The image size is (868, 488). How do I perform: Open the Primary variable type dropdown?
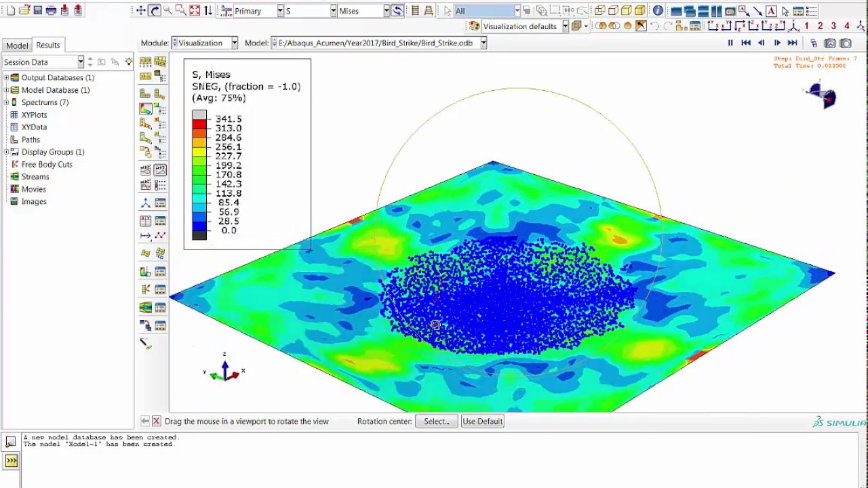258,11
